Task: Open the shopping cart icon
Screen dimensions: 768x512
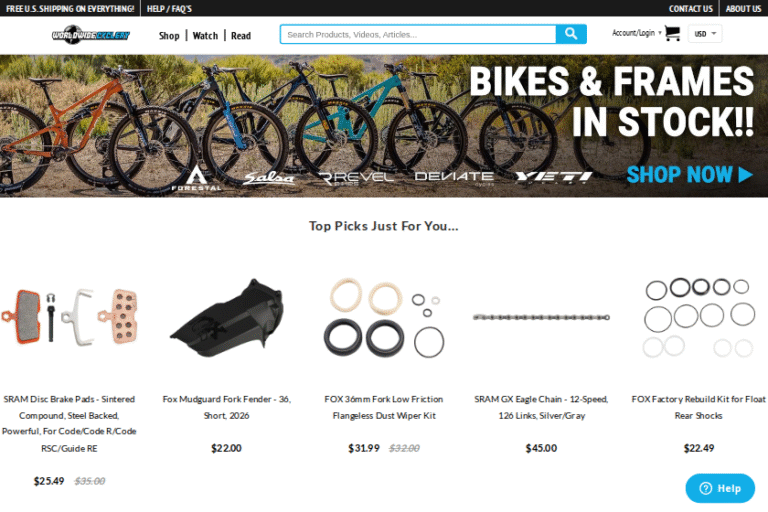Action: click(x=672, y=33)
